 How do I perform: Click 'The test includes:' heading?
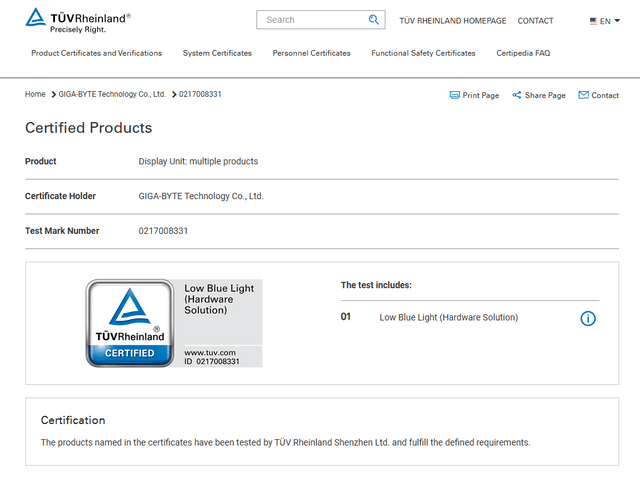[376, 285]
